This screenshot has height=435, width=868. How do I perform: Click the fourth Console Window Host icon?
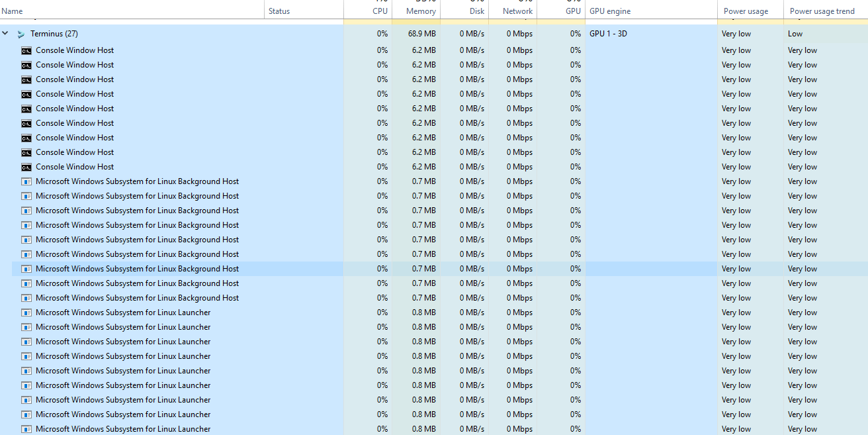[x=26, y=93]
